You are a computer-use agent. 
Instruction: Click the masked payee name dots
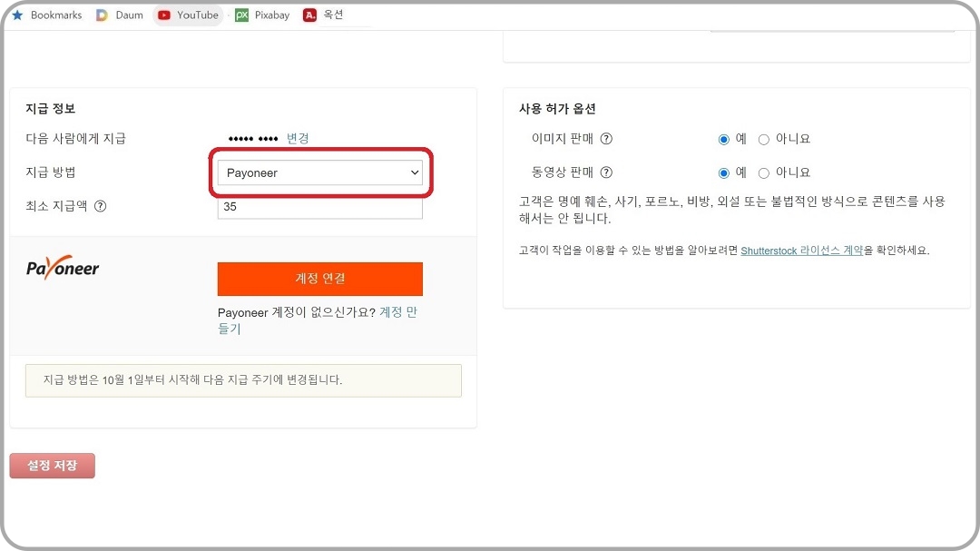pyautogui.click(x=253, y=139)
